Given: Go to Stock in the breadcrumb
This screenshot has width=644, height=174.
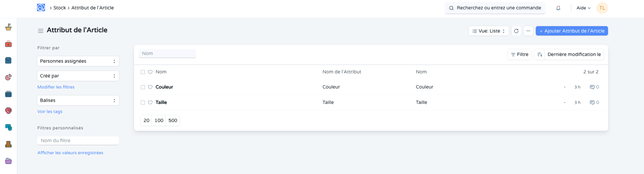Looking at the screenshot, I should point(59,8).
